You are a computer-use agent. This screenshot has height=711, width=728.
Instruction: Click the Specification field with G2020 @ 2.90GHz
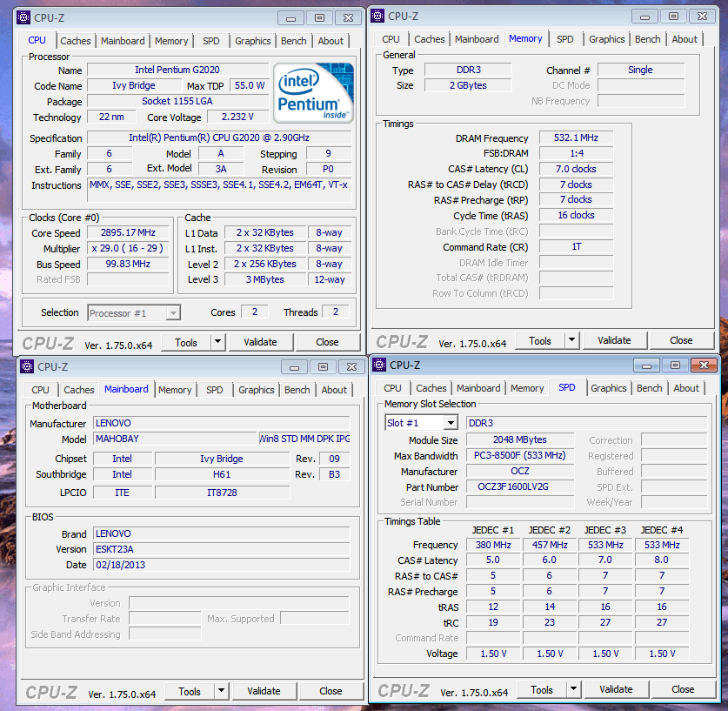pyautogui.click(x=219, y=138)
